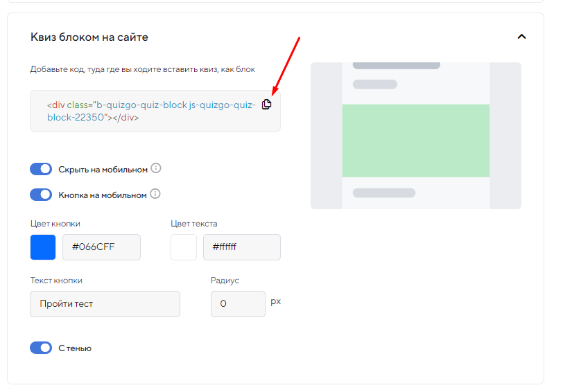This screenshot has width=572, height=392.
Task: Click the green block in the preview
Action: [x=415, y=141]
